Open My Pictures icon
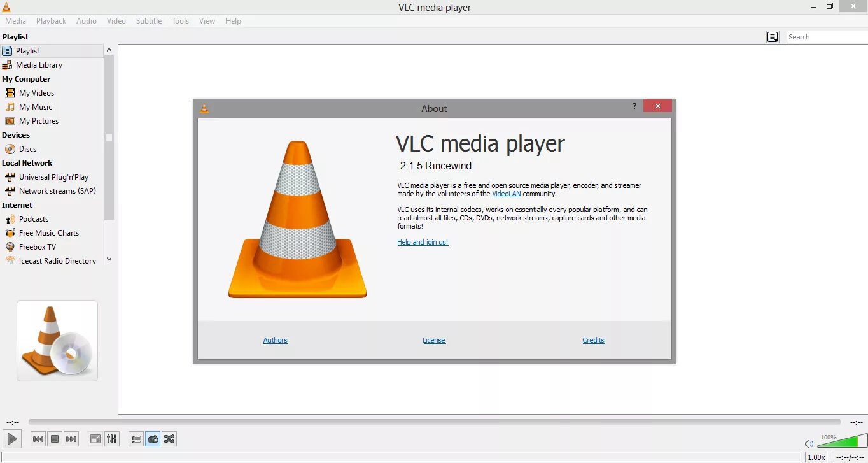 click(x=10, y=121)
